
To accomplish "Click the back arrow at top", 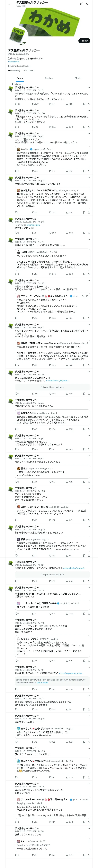I will click(9, 4).
